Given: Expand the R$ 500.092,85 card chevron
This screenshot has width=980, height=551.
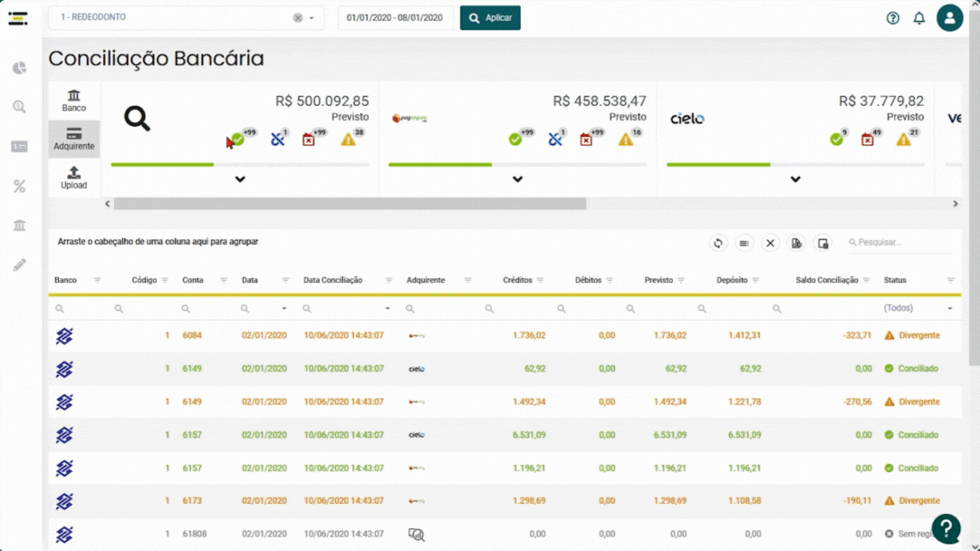Looking at the screenshot, I should coord(240,179).
